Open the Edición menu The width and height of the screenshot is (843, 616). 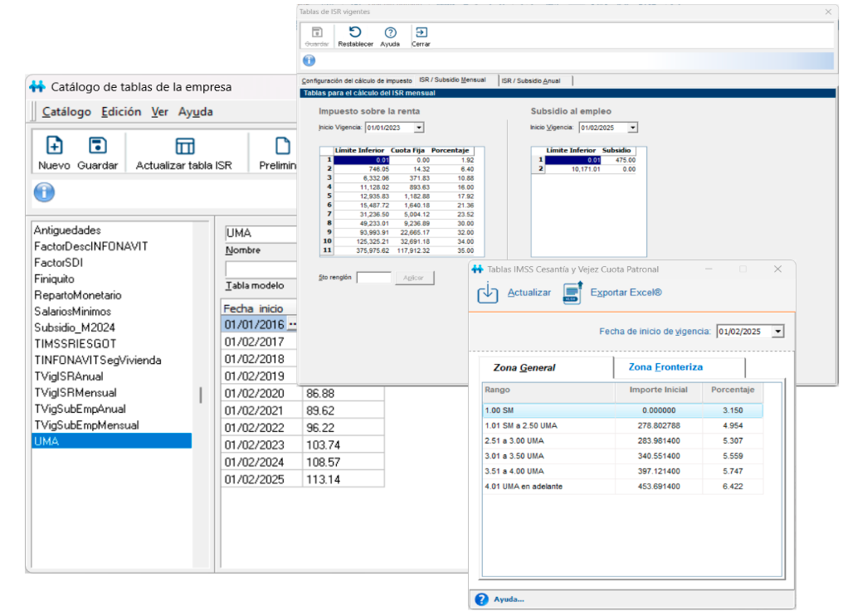click(121, 112)
